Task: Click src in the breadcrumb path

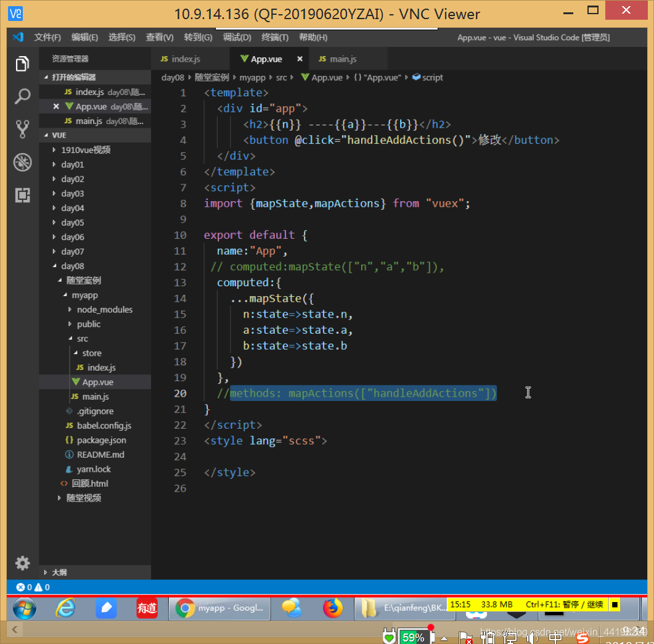Action: [x=281, y=78]
